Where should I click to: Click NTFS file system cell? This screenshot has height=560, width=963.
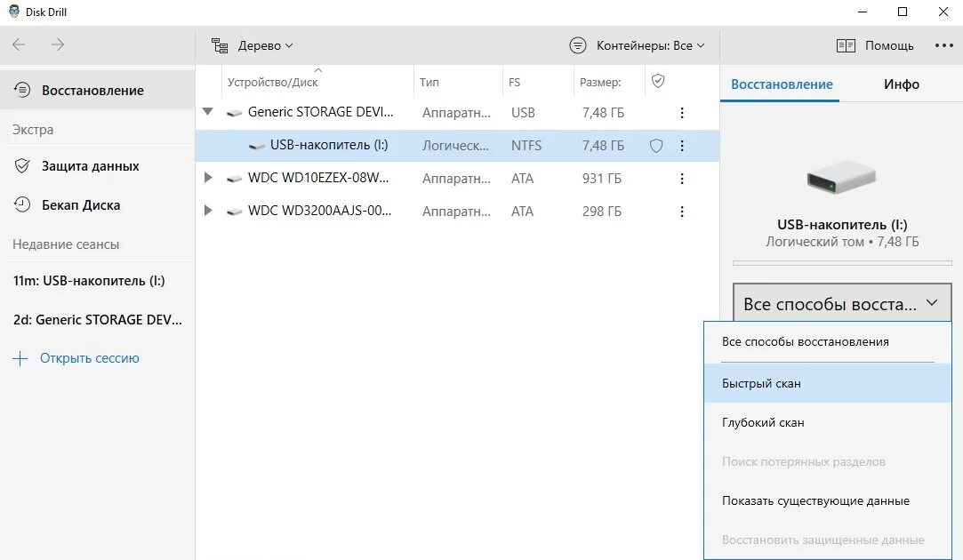point(526,146)
